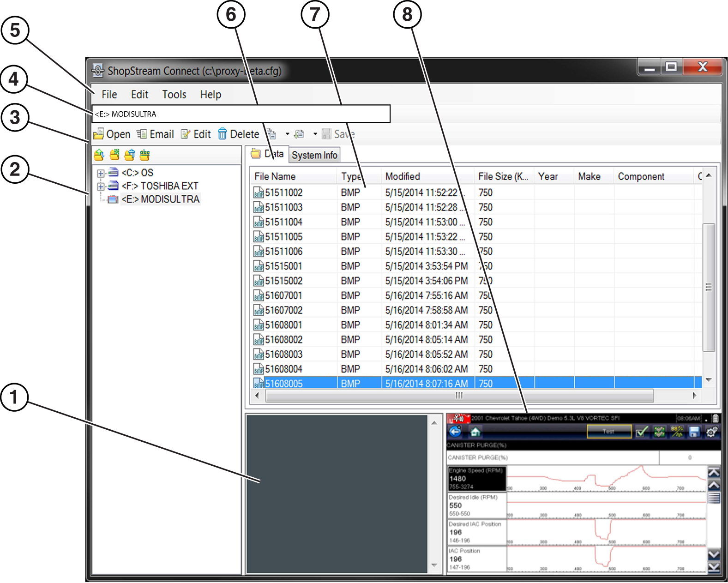
Task: Select file 51607001 in the list
Action: 283,295
